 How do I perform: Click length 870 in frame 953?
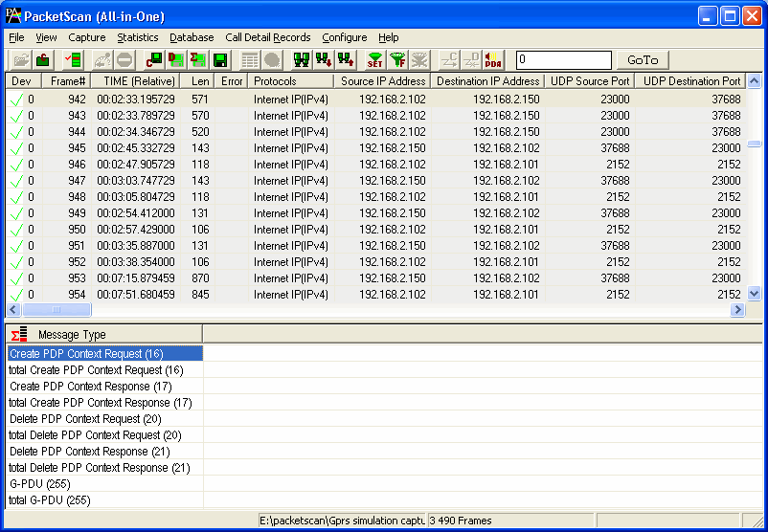[201, 278]
